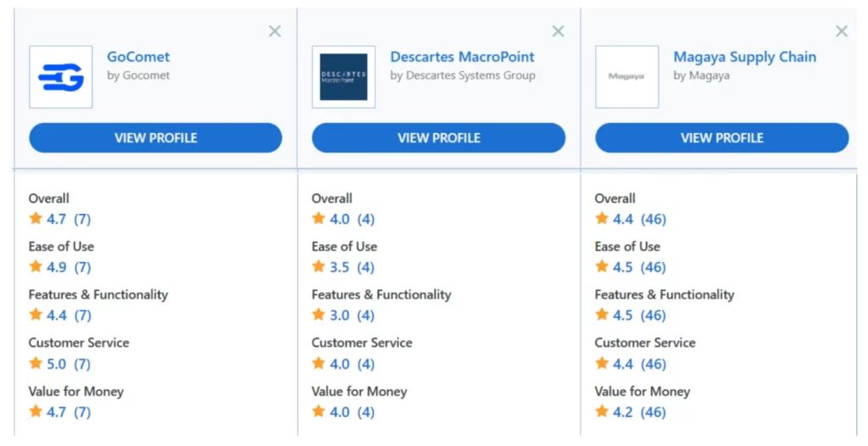
Task: View profile for GoComet
Action: point(156,138)
